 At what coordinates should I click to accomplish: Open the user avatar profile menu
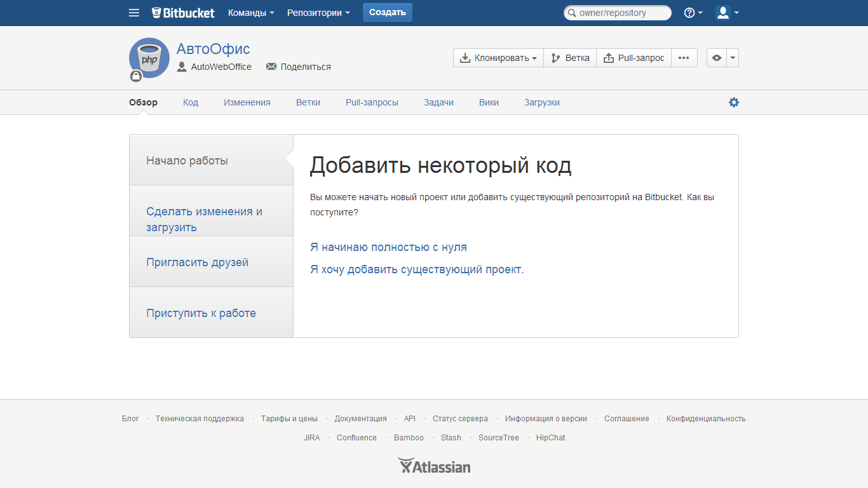(x=727, y=13)
